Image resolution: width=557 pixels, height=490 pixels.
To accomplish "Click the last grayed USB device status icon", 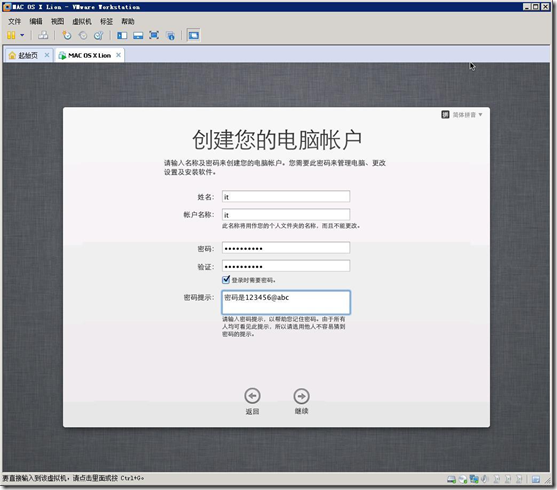I will 519,479.
